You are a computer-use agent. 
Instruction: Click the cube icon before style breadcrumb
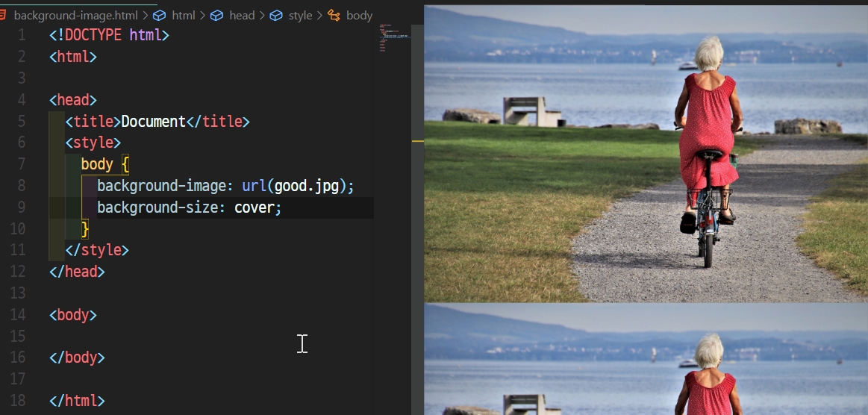275,16
